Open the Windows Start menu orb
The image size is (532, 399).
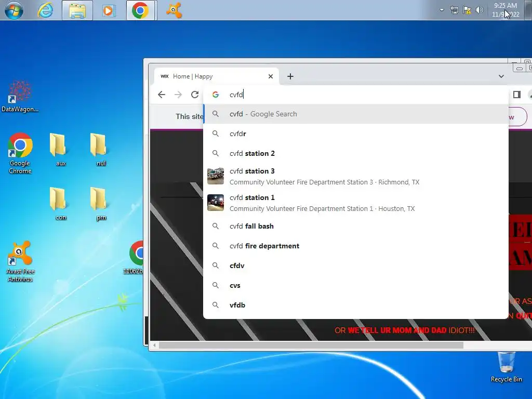[x=14, y=10]
